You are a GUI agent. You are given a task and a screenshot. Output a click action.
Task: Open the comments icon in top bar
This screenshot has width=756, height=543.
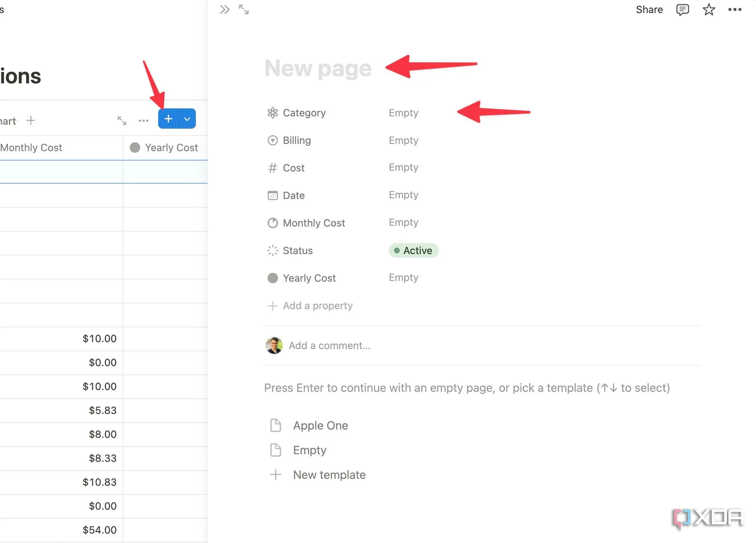682,9
